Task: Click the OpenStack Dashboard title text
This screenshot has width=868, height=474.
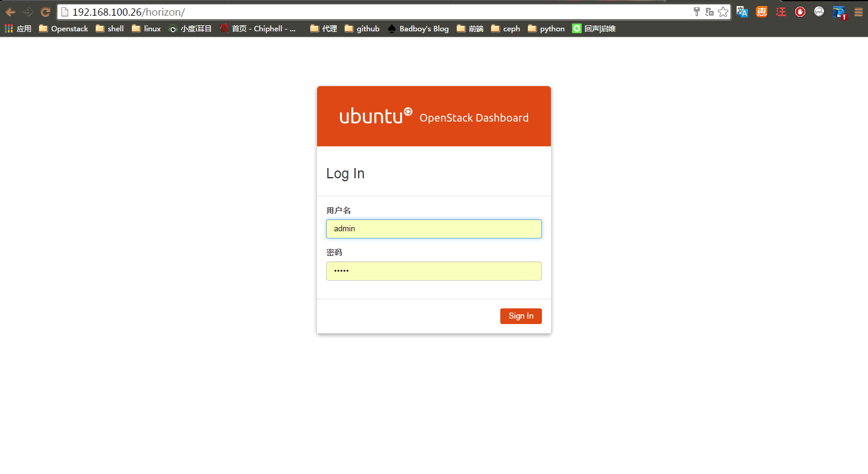Action: (474, 118)
